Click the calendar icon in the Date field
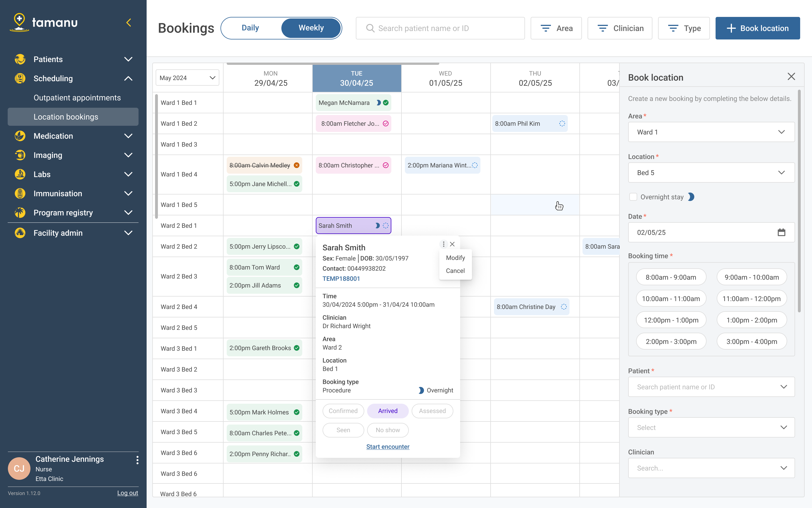The width and height of the screenshot is (812, 508). click(x=782, y=232)
